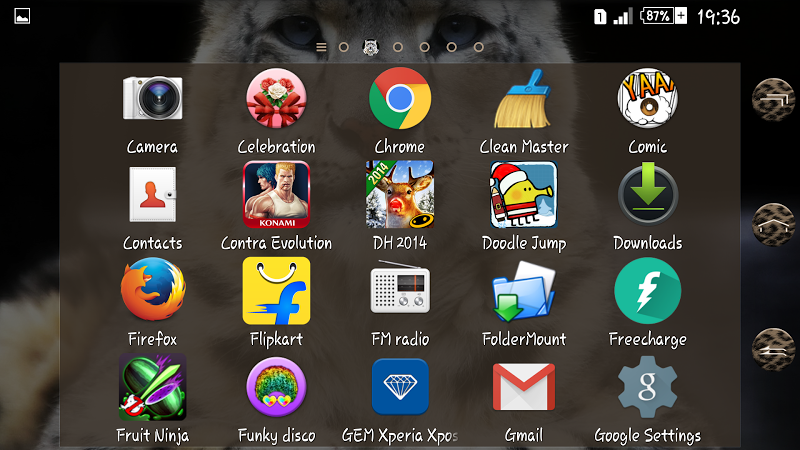Launch Doodle Jump game
This screenshot has width=800, height=450.
[523, 194]
